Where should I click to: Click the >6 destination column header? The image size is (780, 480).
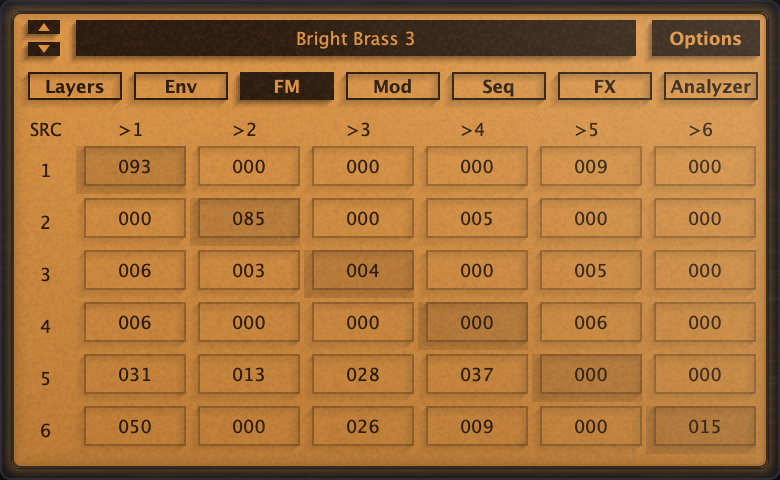click(700, 130)
